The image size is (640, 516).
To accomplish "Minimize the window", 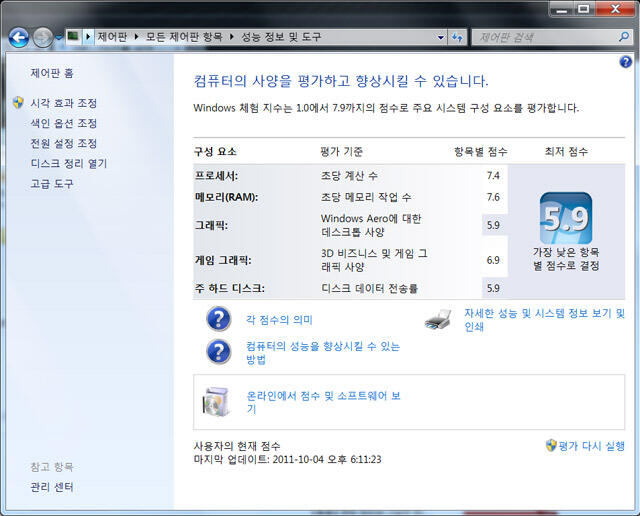I will 562,9.
